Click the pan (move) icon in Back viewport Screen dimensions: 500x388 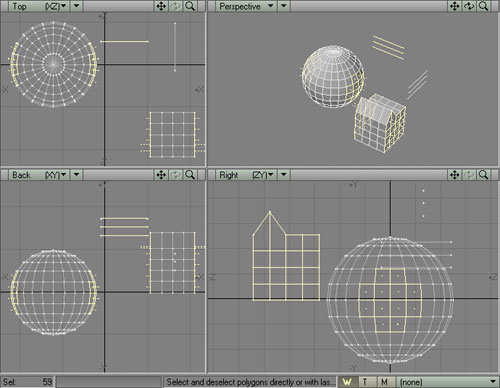coord(161,175)
